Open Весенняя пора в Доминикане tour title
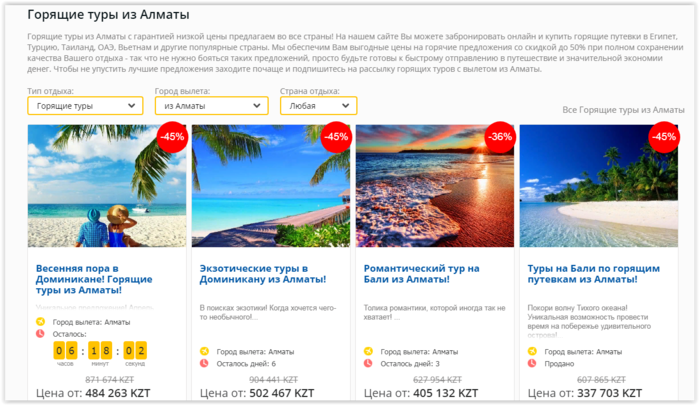This screenshot has height=405, width=699. [x=94, y=279]
